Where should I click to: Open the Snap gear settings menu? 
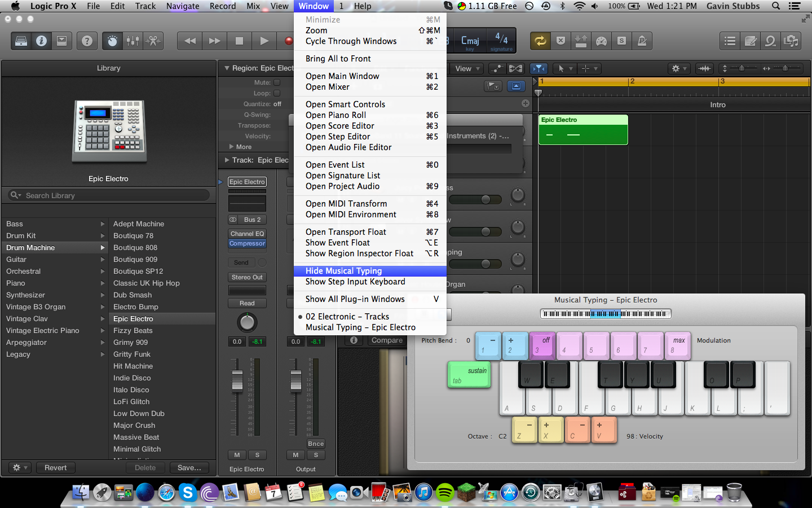coord(679,68)
